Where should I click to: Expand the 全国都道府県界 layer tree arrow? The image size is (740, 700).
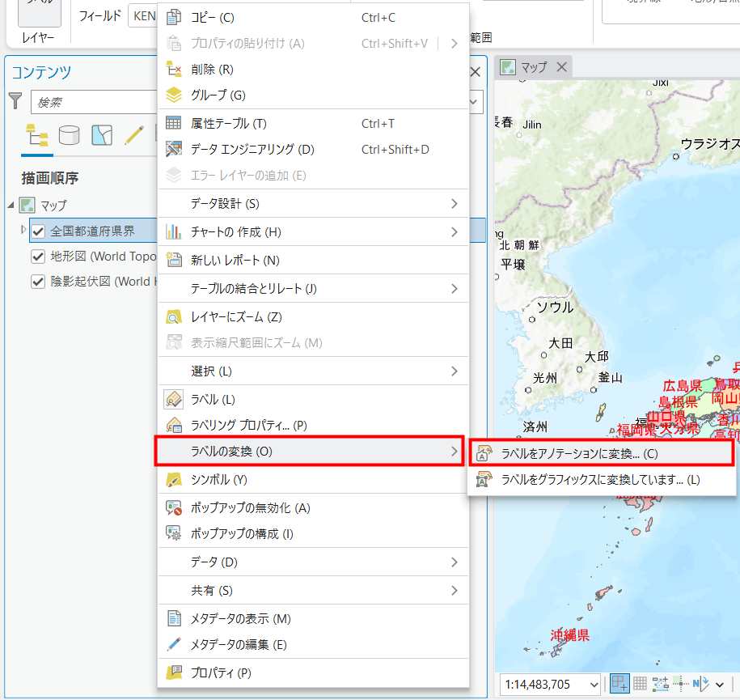tap(23, 231)
